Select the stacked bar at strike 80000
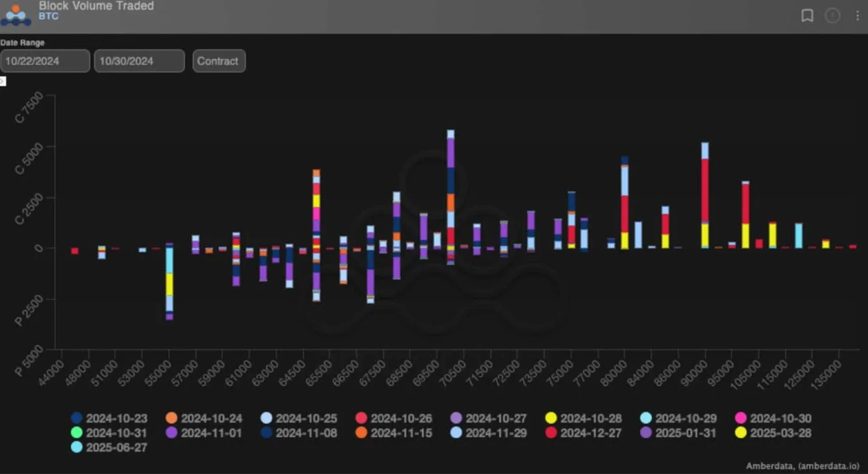The height and width of the screenshot is (474, 868). click(x=624, y=202)
